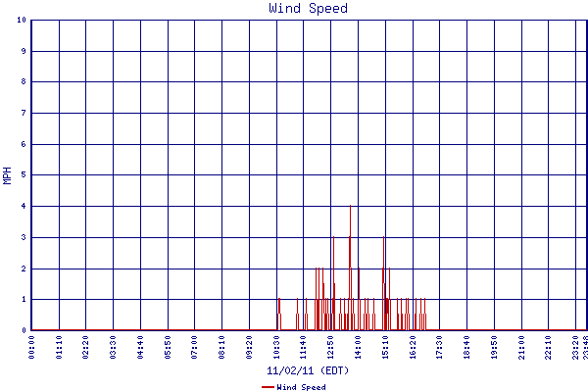
Task: Click the 03:30 time label
Action: coord(114,347)
